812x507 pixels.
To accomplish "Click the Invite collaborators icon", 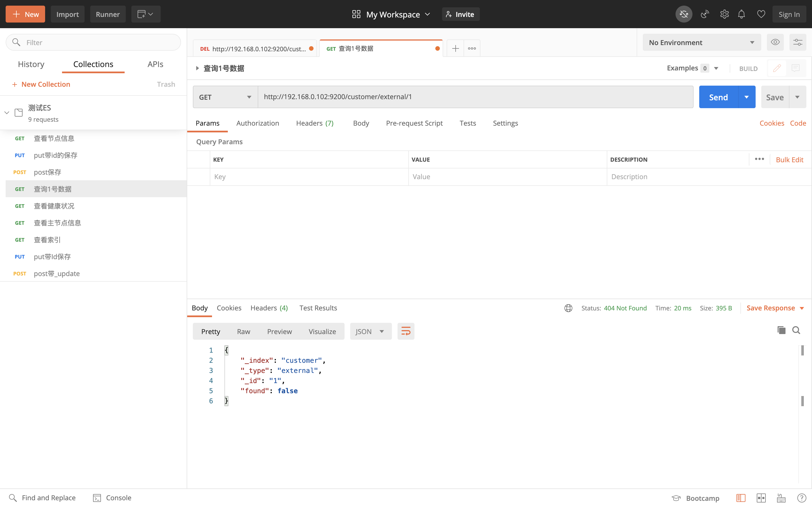I will 462,14.
